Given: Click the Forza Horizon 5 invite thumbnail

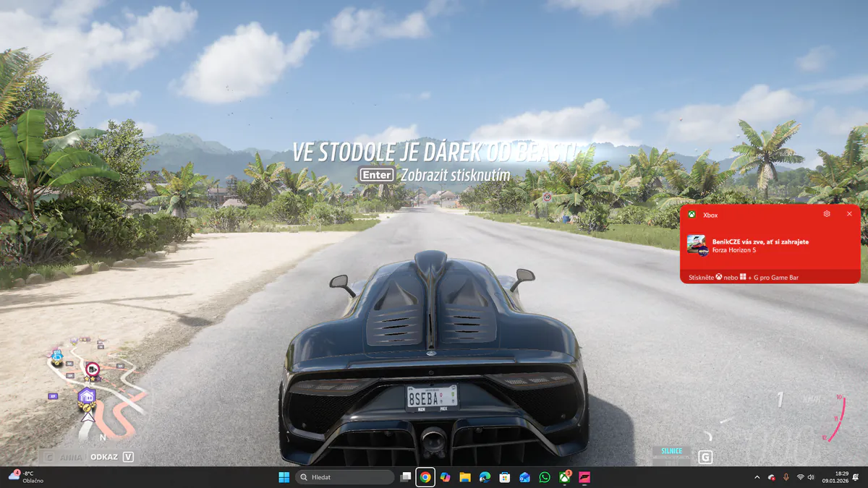Looking at the screenshot, I should click(x=697, y=244).
